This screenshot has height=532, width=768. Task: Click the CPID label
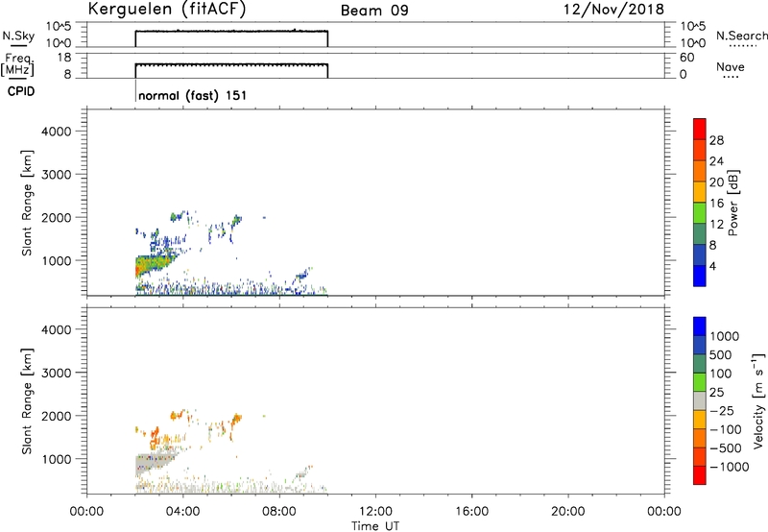click(20, 91)
